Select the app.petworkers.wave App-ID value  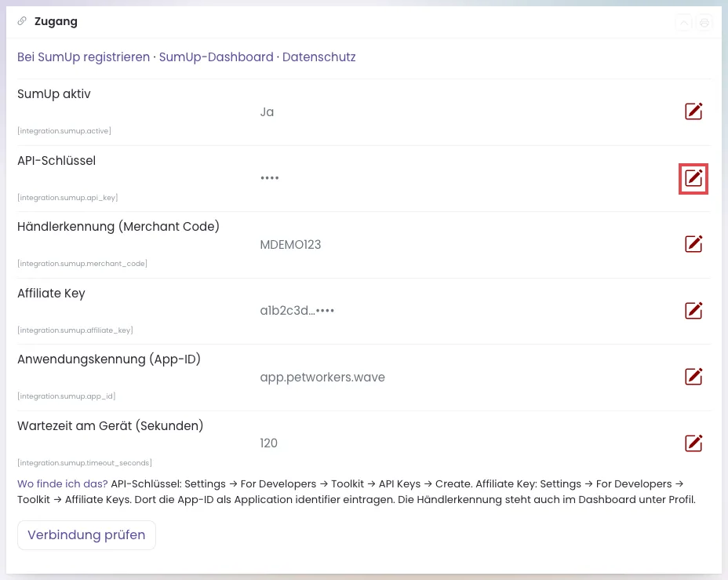pos(322,377)
